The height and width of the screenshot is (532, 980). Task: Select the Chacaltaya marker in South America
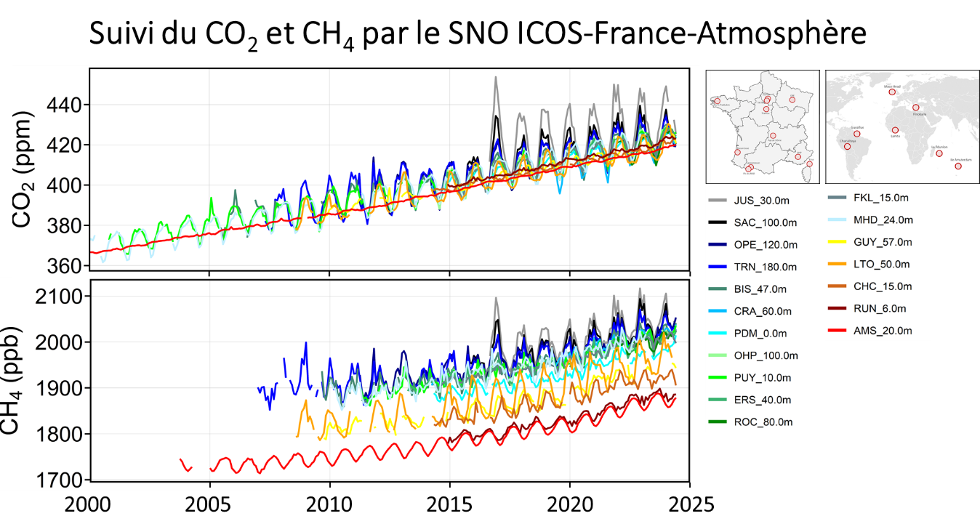[847, 146]
